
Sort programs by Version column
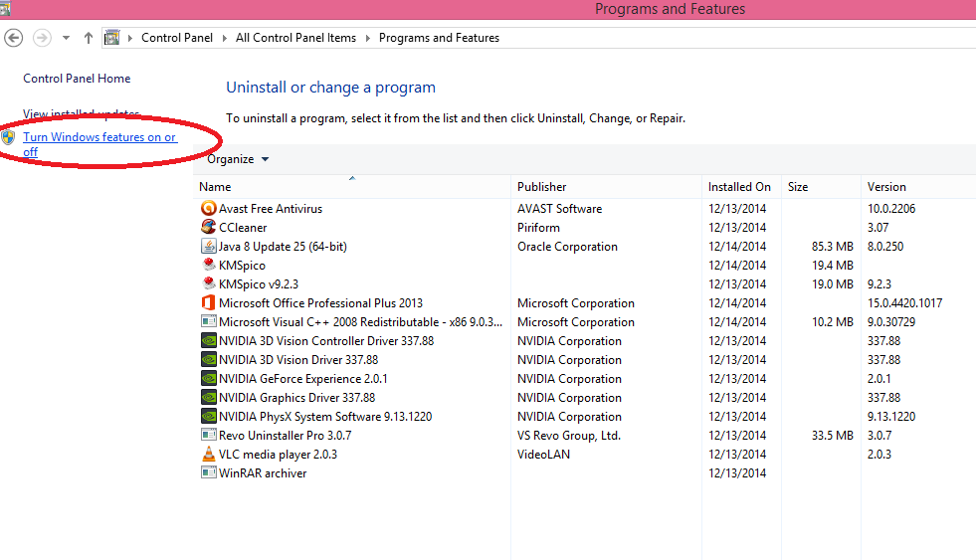pyautogui.click(x=918, y=187)
